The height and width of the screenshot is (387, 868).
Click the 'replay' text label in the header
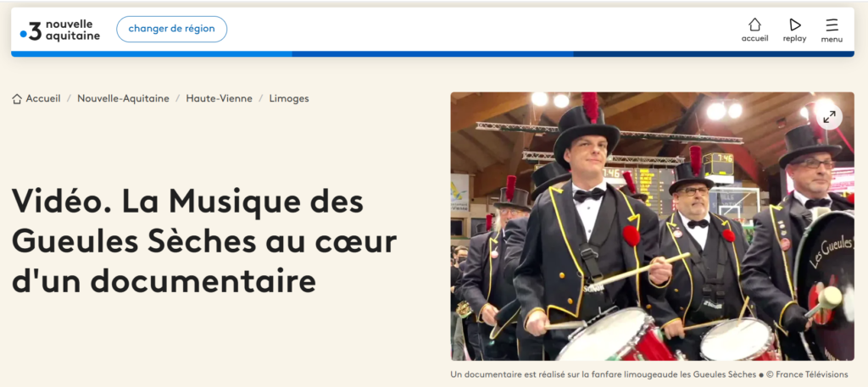coord(794,39)
